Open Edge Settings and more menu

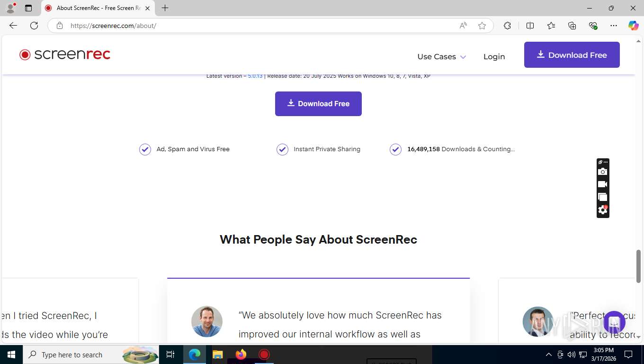614,26
